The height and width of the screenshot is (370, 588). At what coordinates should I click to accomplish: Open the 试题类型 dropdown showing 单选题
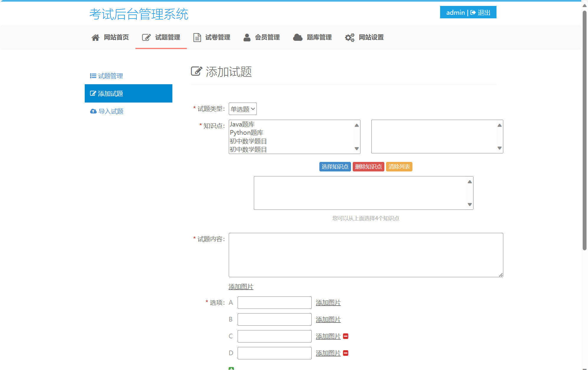(x=242, y=109)
